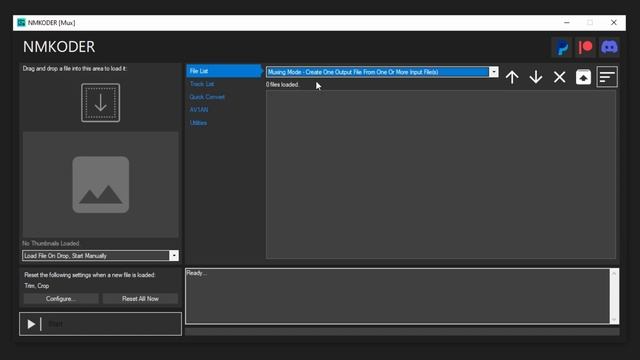
Task: Open the Patreon icon link
Action: (x=585, y=47)
